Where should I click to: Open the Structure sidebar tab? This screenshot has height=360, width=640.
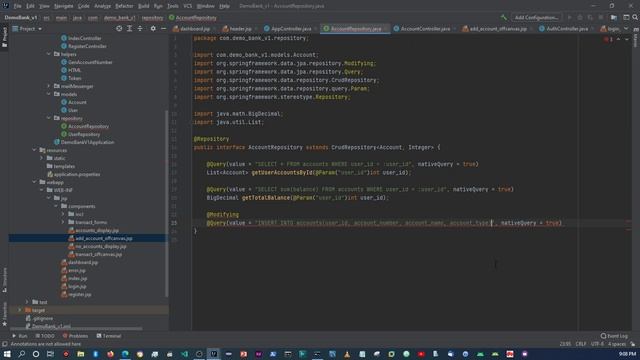point(4,280)
